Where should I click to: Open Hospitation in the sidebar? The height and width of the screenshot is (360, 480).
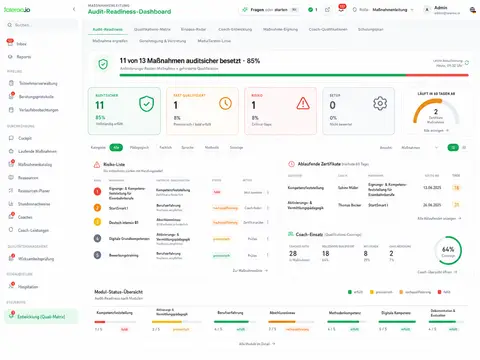tap(28, 287)
